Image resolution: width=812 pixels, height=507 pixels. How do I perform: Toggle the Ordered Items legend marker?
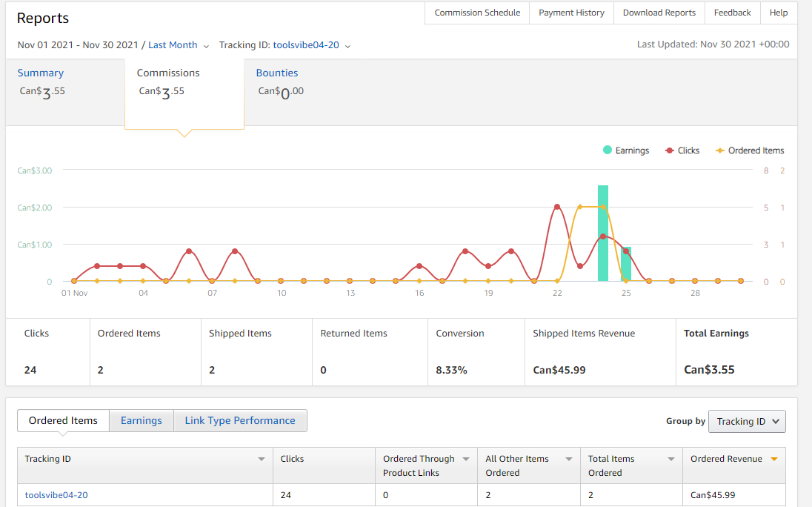720,150
